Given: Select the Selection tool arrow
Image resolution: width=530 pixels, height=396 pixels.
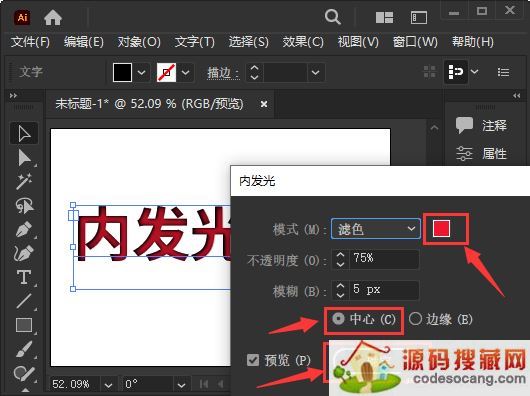Looking at the screenshot, I should [24, 134].
